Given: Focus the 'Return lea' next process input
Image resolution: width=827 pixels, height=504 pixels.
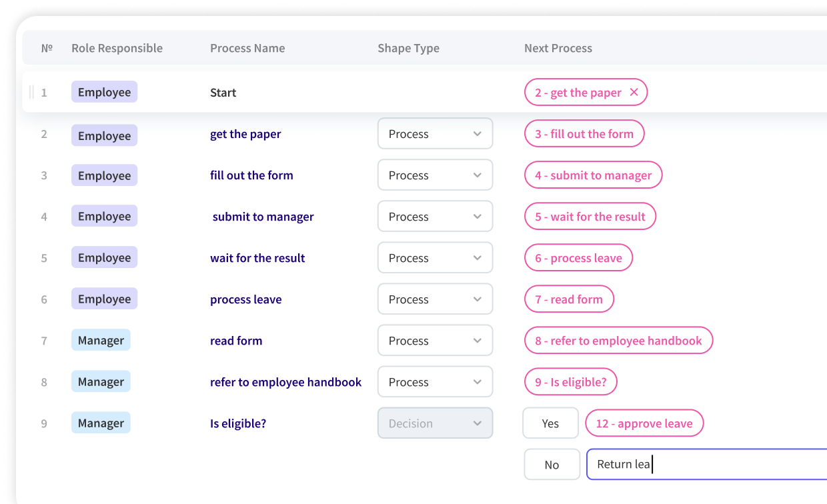Looking at the screenshot, I should point(706,465).
